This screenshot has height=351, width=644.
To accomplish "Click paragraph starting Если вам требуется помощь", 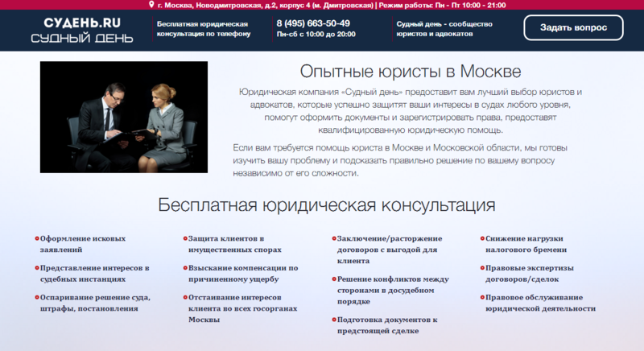I will 400,160.
